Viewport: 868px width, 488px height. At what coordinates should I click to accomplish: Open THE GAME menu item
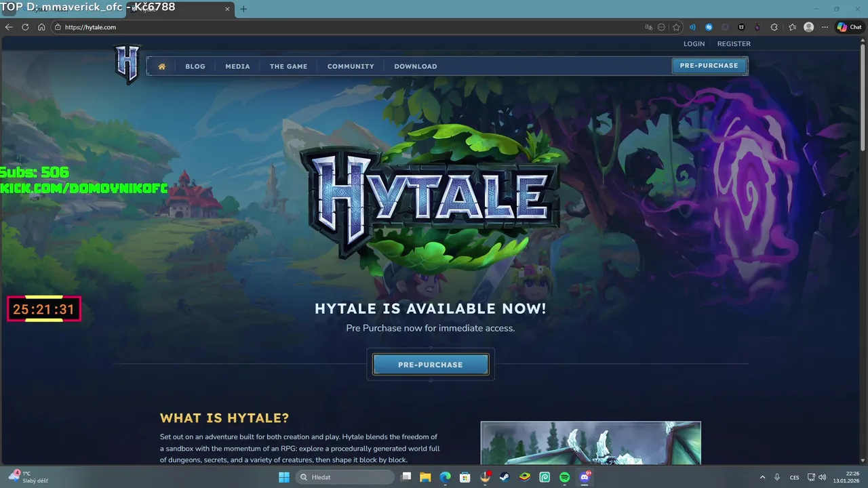288,66
